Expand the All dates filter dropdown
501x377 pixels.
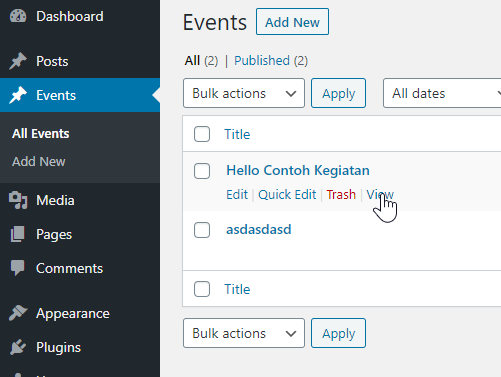(442, 93)
